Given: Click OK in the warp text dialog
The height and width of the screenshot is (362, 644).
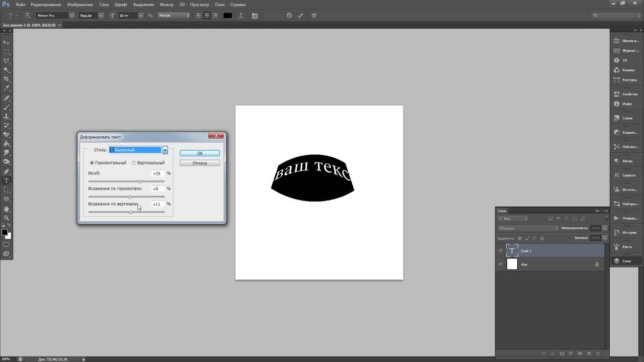Looking at the screenshot, I should coord(200,153).
